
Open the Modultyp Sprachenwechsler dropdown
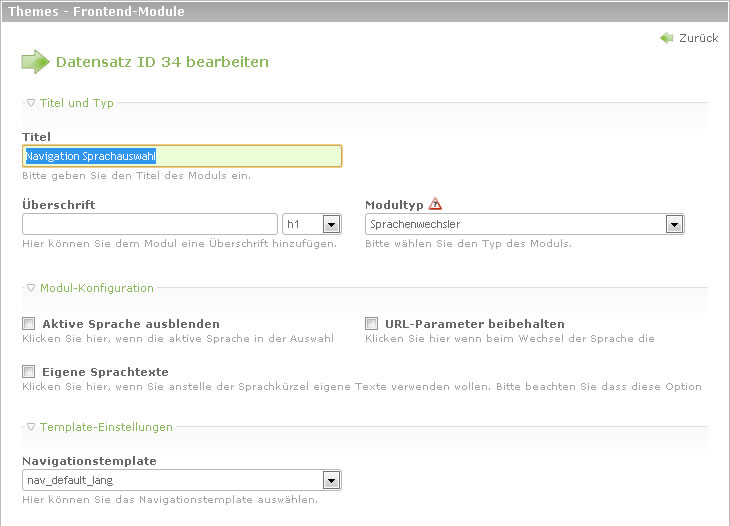pyautogui.click(x=525, y=224)
